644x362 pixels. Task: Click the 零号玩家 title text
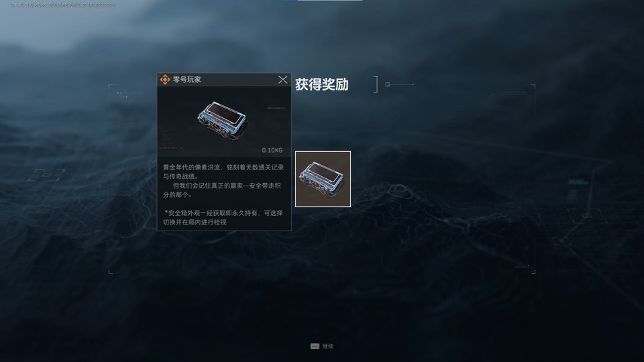pos(187,79)
